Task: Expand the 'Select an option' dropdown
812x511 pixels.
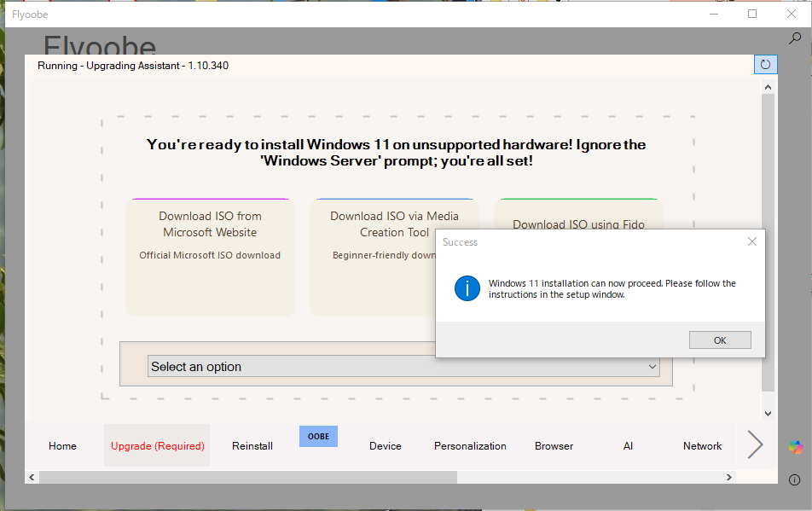Action: click(x=403, y=367)
